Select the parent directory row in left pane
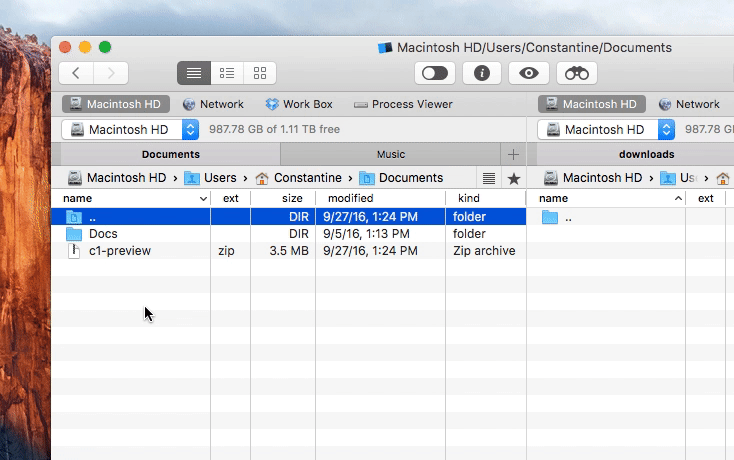Image resolution: width=734 pixels, height=460 pixels. tap(289, 217)
